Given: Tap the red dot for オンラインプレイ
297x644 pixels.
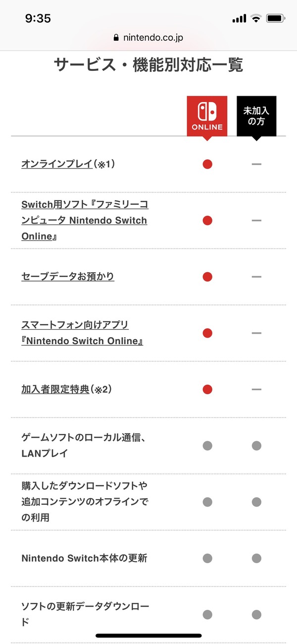Looking at the screenshot, I should pyautogui.click(x=207, y=164).
